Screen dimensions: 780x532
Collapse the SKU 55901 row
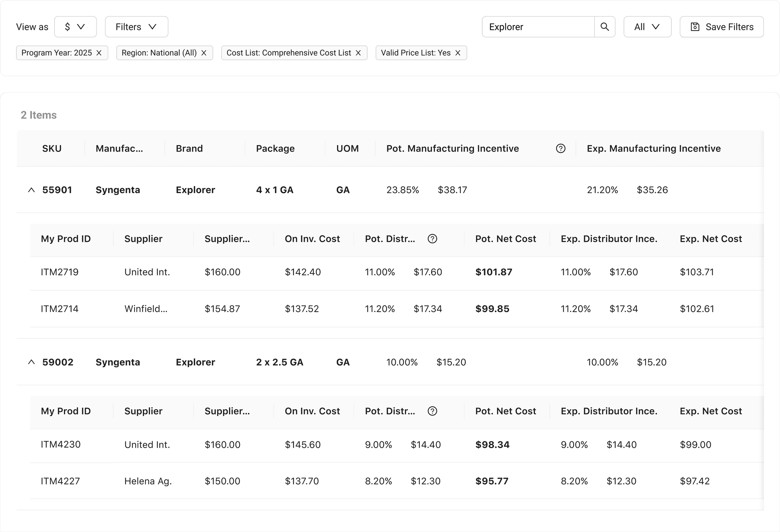tap(32, 190)
